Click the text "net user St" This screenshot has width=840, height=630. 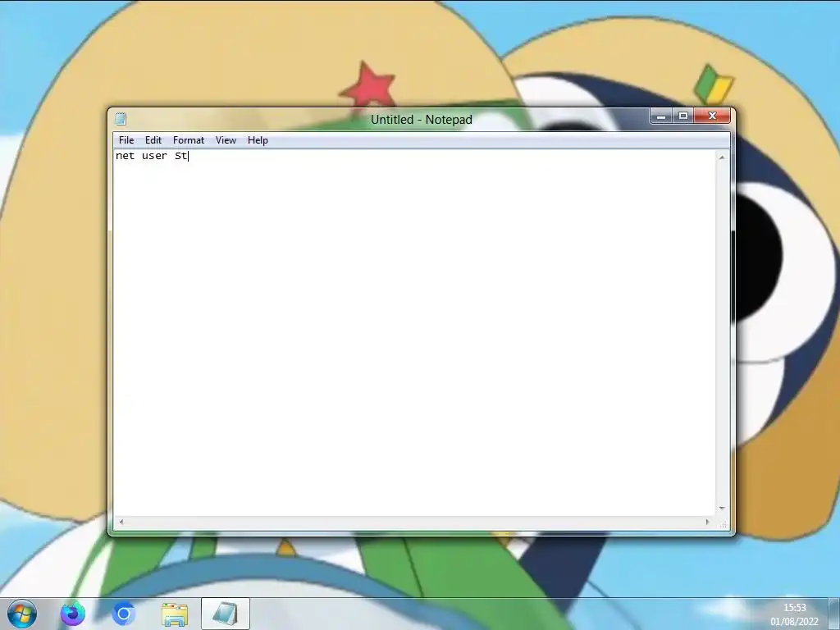152,156
